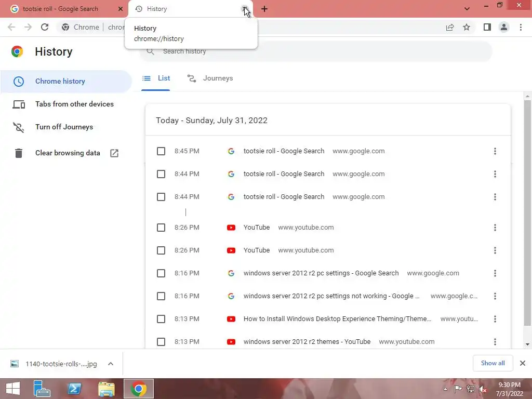Reload the page with the refresh icon

tap(45, 27)
